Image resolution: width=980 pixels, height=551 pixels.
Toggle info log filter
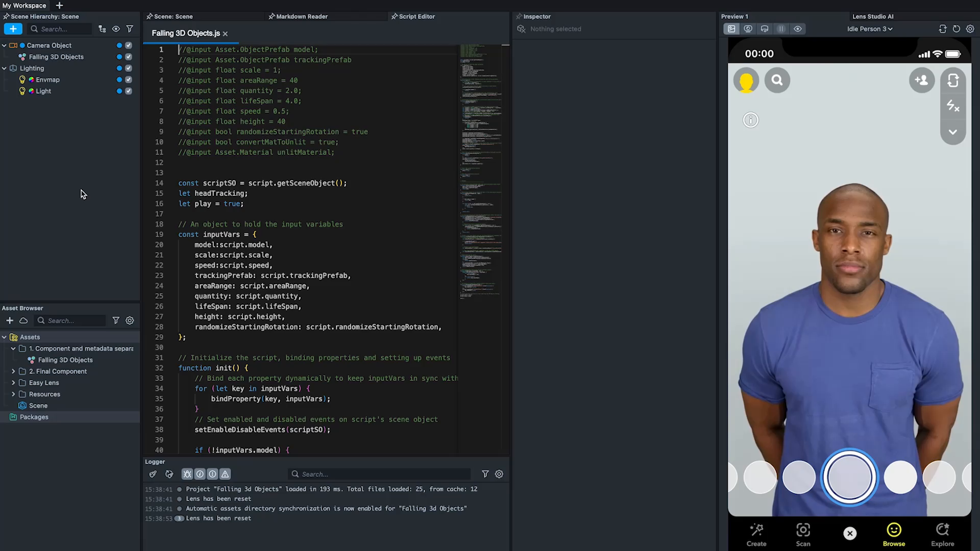point(200,474)
